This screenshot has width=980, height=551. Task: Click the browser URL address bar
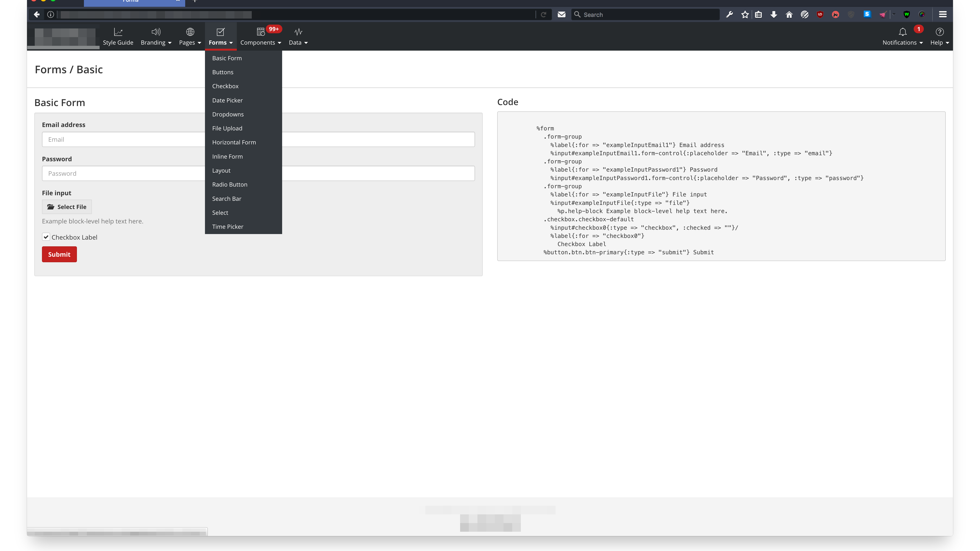297,14
